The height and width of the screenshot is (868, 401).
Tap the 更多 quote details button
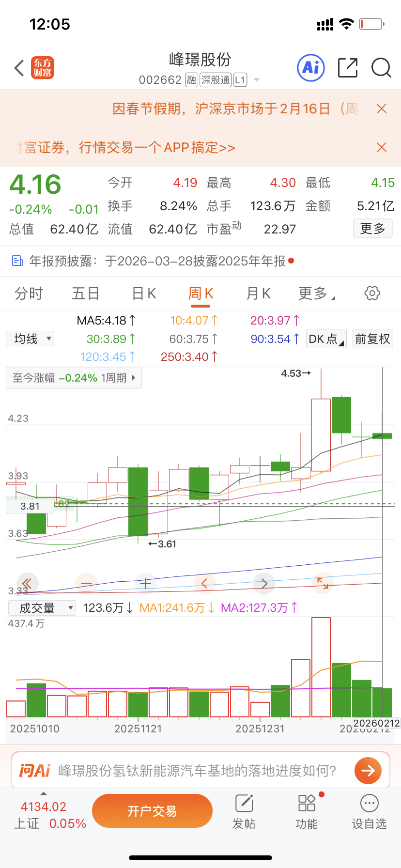click(372, 229)
